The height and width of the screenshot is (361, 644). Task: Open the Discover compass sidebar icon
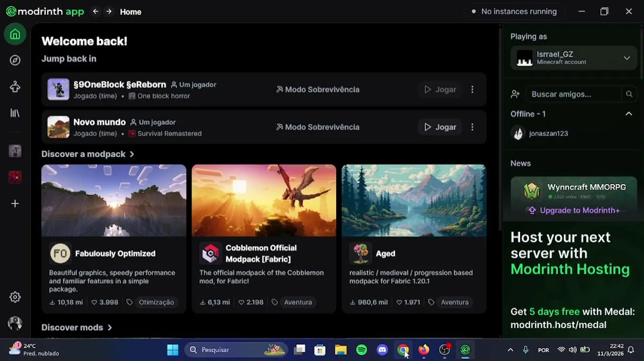click(x=15, y=60)
